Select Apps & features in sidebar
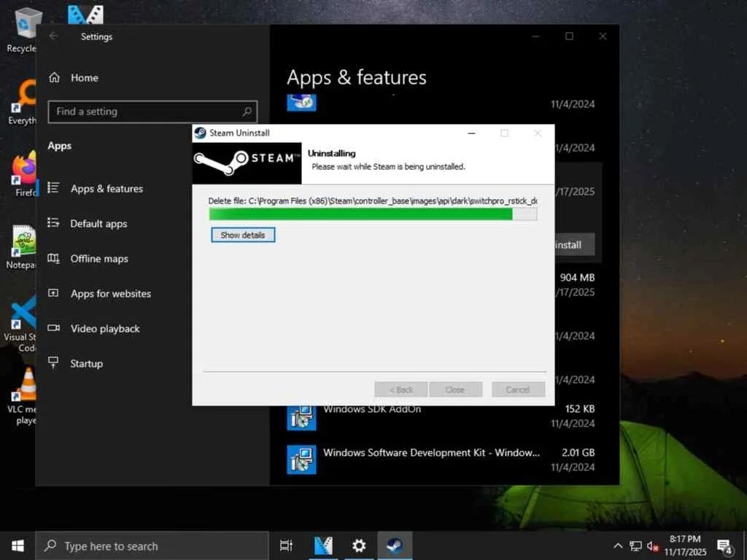Image resolution: width=747 pixels, height=560 pixels. coord(107,189)
